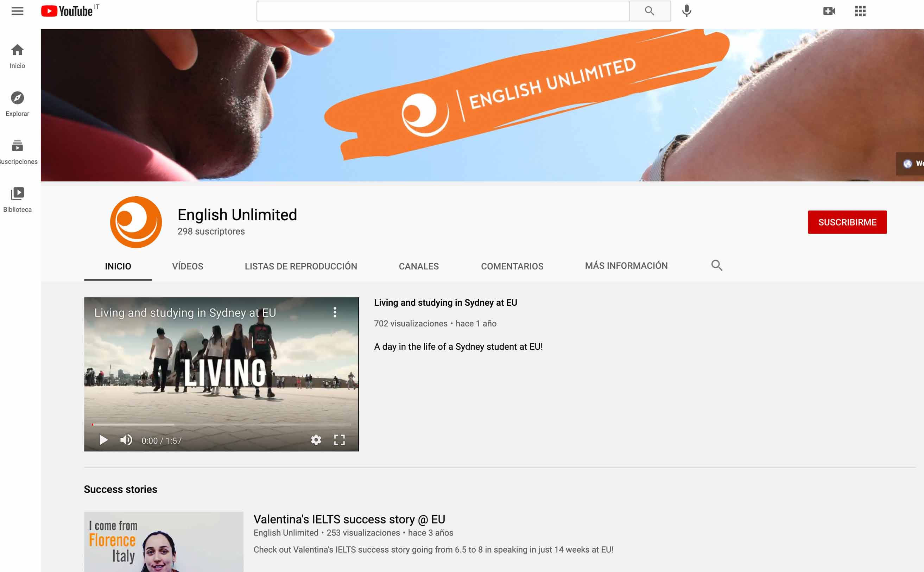
Task: Open video more options menu
Action: (335, 312)
